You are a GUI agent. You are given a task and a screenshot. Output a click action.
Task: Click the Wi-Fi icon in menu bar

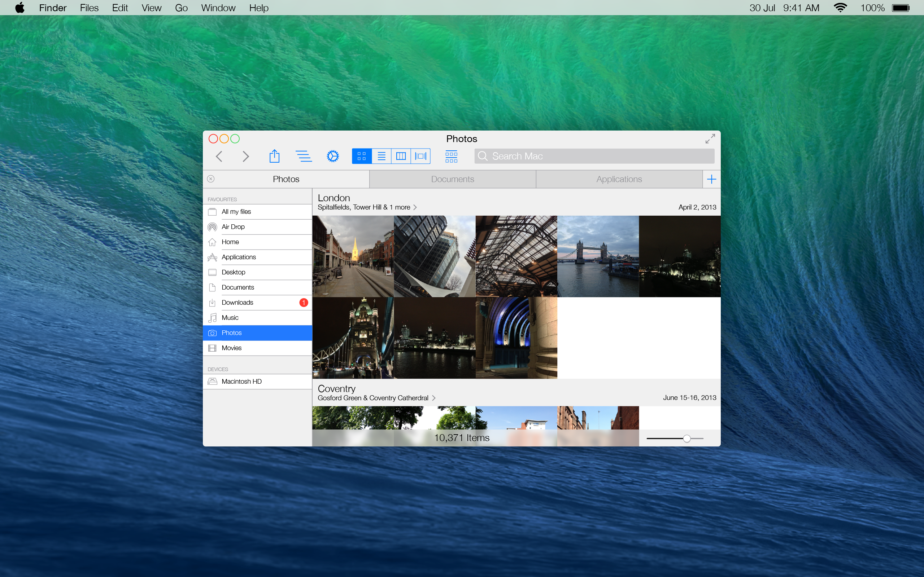coord(840,8)
